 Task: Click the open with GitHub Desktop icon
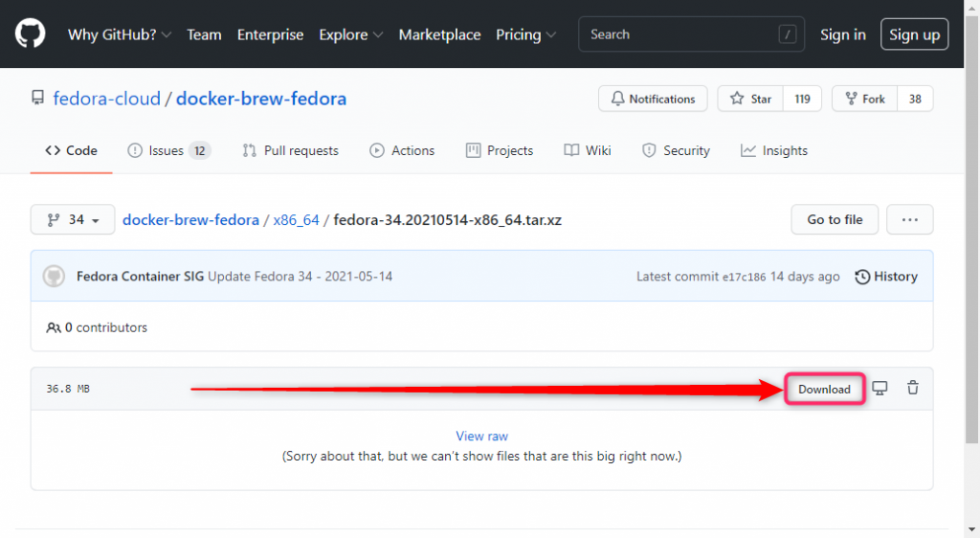(x=880, y=388)
